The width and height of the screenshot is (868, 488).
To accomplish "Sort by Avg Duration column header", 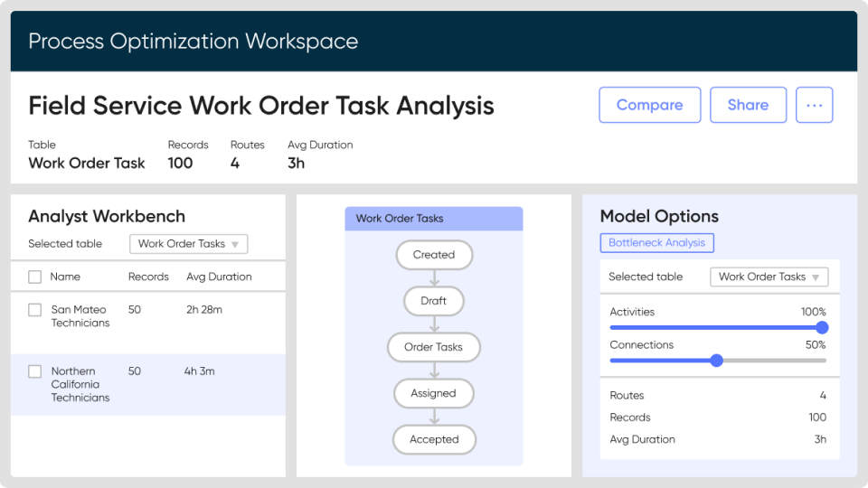I will (x=219, y=277).
